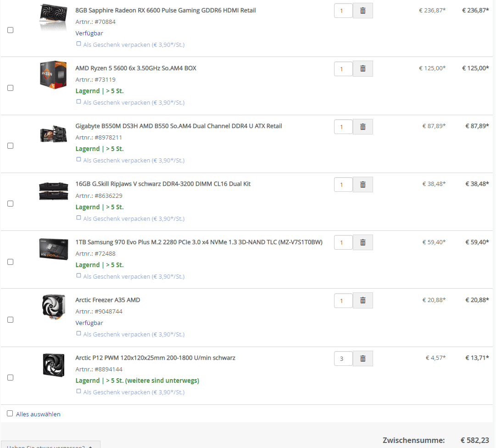496x448 pixels.
Task: Enable gift wrapping for Ryzen 5 5600
Action: pyautogui.click(x=79, y=101)
